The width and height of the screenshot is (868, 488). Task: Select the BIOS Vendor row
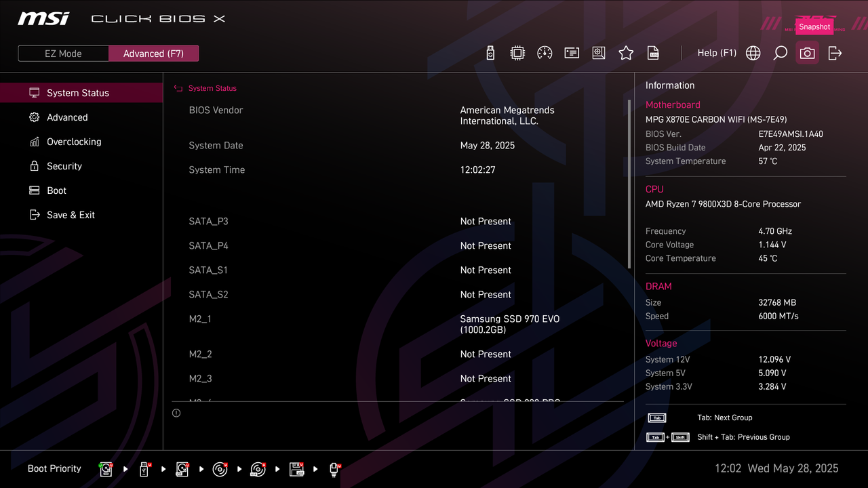pos(397,115)
